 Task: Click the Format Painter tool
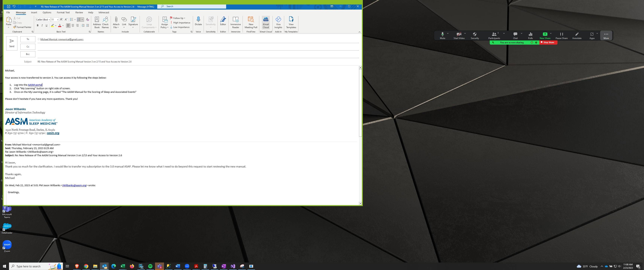tap(22, 27)
